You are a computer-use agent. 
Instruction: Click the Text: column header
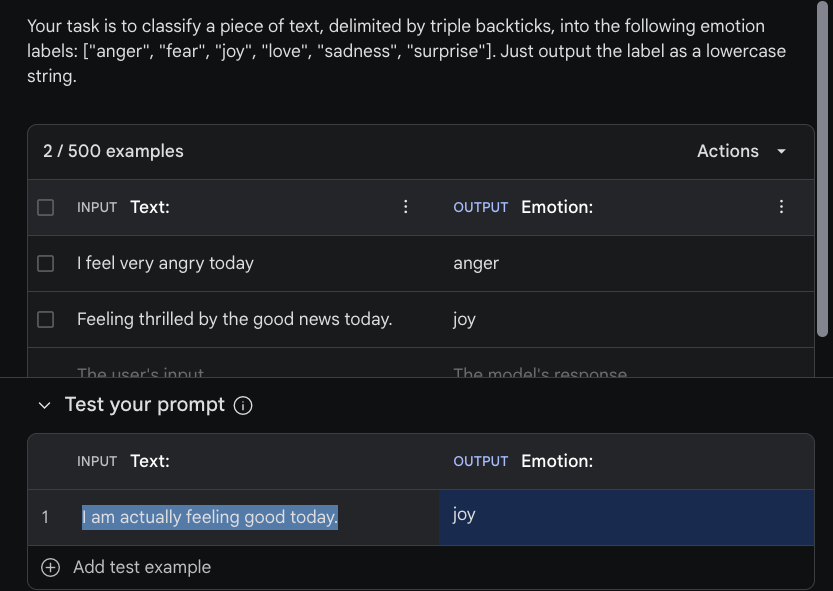pyautogui.click(x=150, y=207)
